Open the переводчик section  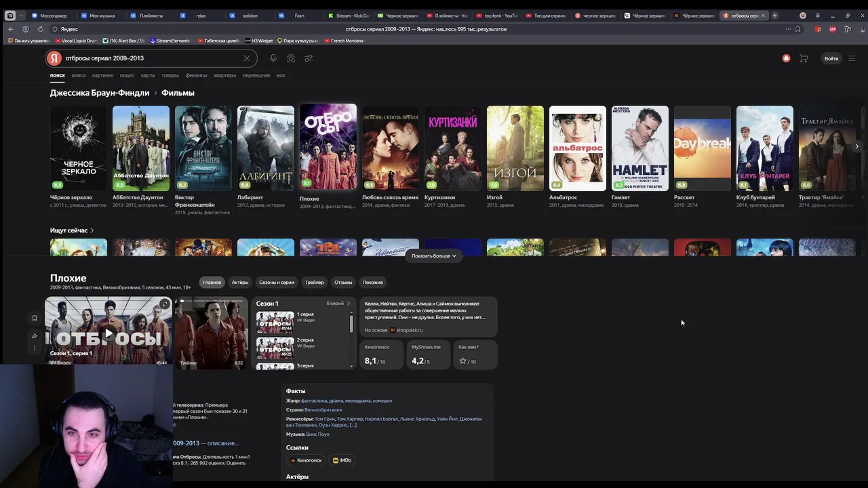(x=256, y=75)
